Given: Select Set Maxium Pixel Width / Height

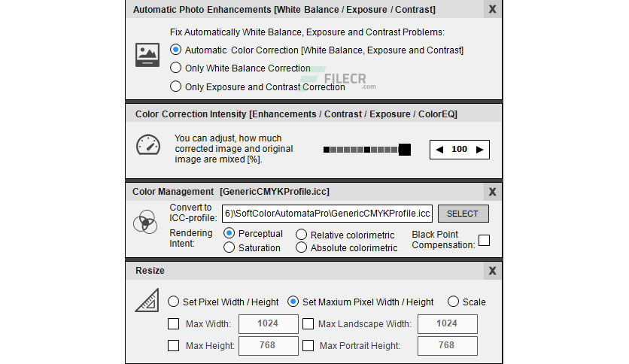Looking at the screenshot, I should click(x=293, y=302).
